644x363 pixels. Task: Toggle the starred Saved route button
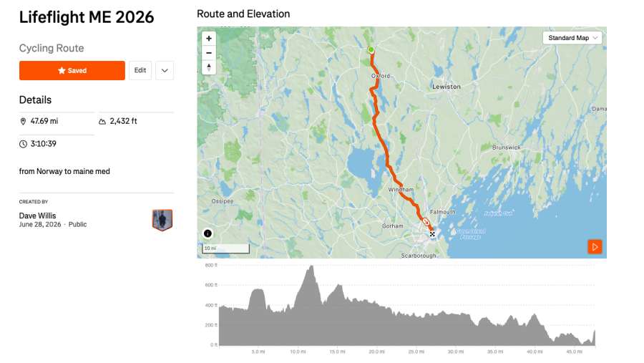click(x=72, y=70)
